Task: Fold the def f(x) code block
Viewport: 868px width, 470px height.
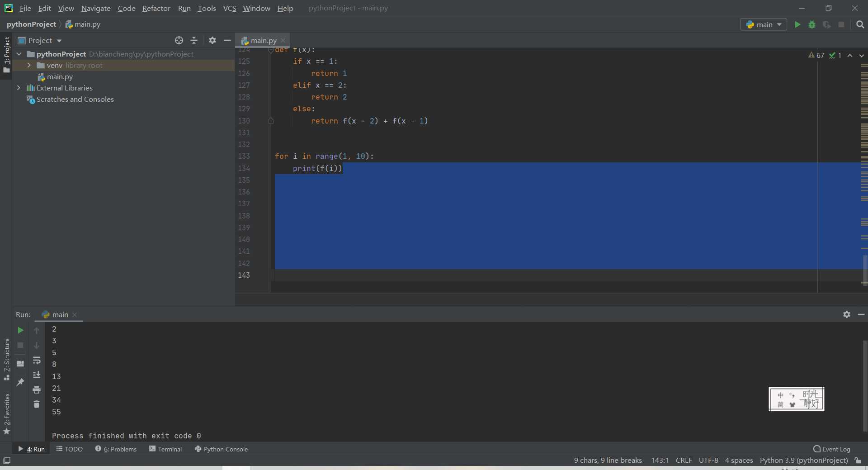Action: point(271,50)
